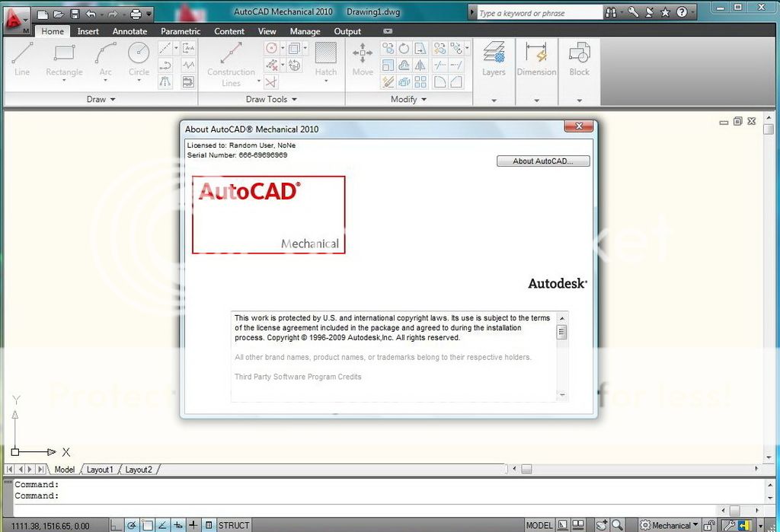Screen dimensions: 780x532
Task: Toggle the STRUCT status bar button
Action: [x=234, y=525]
